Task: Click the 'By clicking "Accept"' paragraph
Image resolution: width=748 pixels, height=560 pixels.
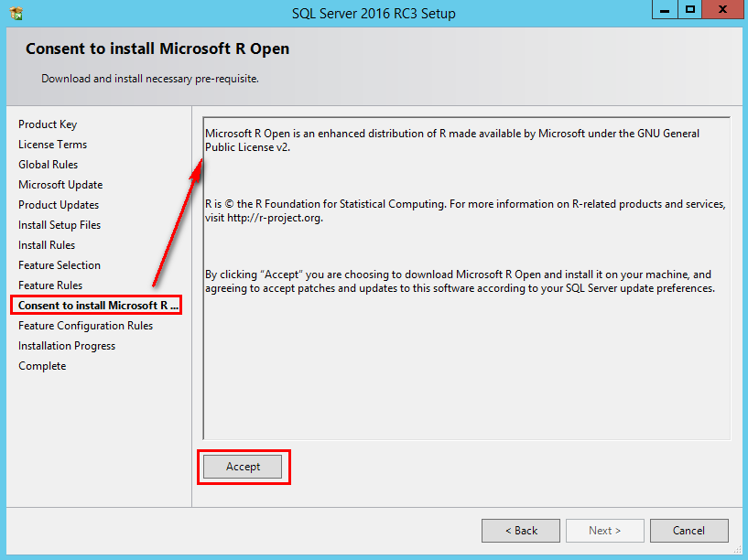Action: tap(460, 281)
